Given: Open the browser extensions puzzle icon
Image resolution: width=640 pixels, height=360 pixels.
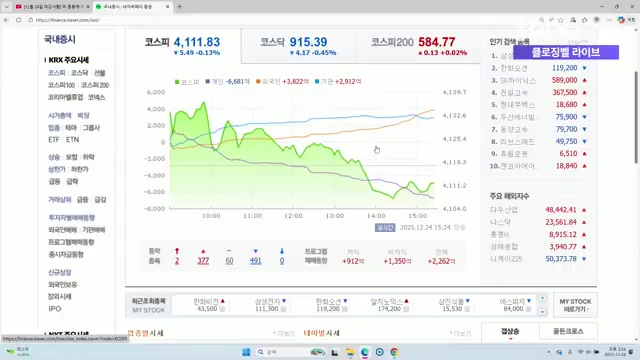Looking at the screenshot, I should (x=584, y=20).
